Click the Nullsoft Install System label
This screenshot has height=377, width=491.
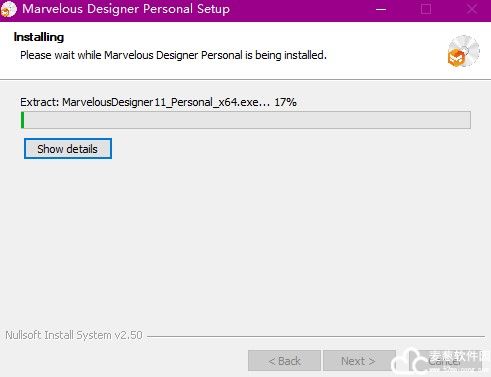[x=74, y=335]
